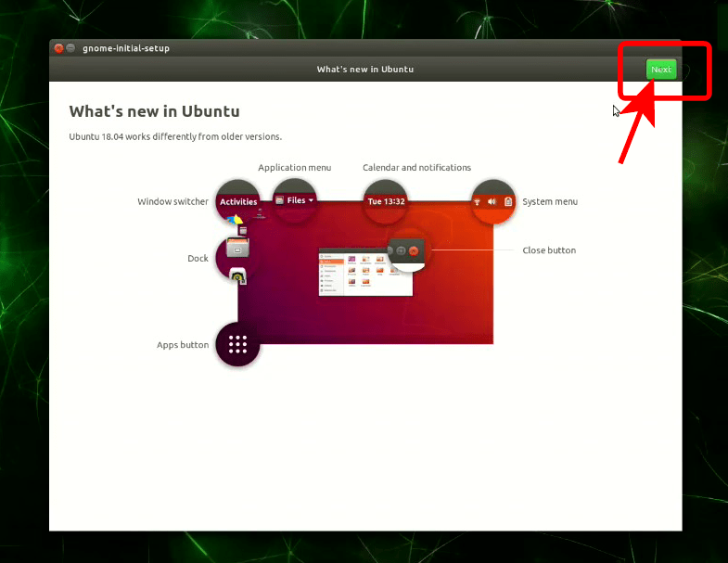Image resolution: width=728 pixels, height=563 pixels.
Task: Click the "Dock" label
Action: tap(198, 258)
